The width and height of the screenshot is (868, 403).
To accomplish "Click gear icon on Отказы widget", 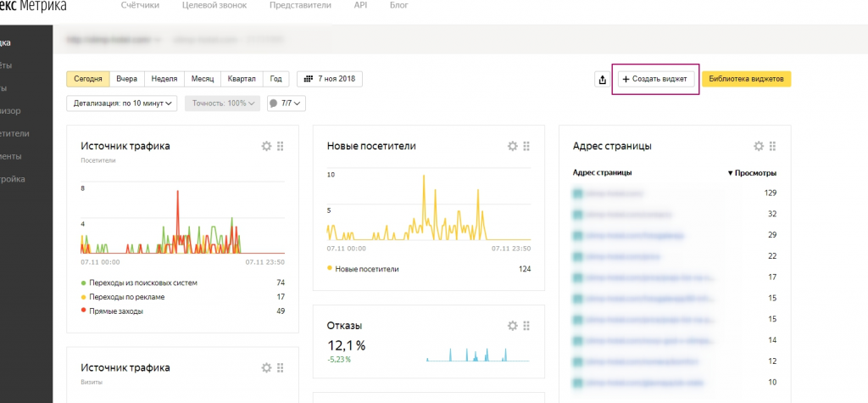I will pos(512,326).
